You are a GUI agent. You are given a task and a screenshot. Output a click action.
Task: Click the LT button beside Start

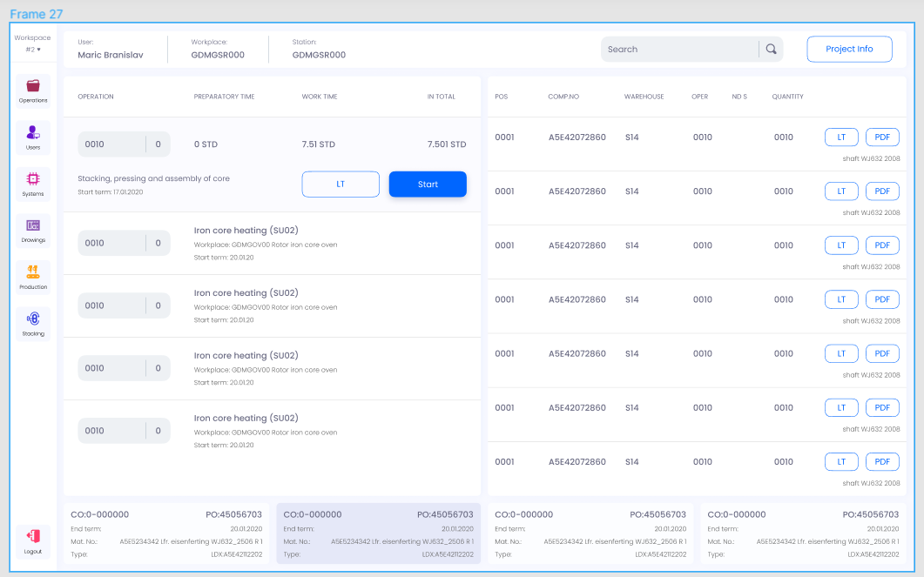pos(341,185)
